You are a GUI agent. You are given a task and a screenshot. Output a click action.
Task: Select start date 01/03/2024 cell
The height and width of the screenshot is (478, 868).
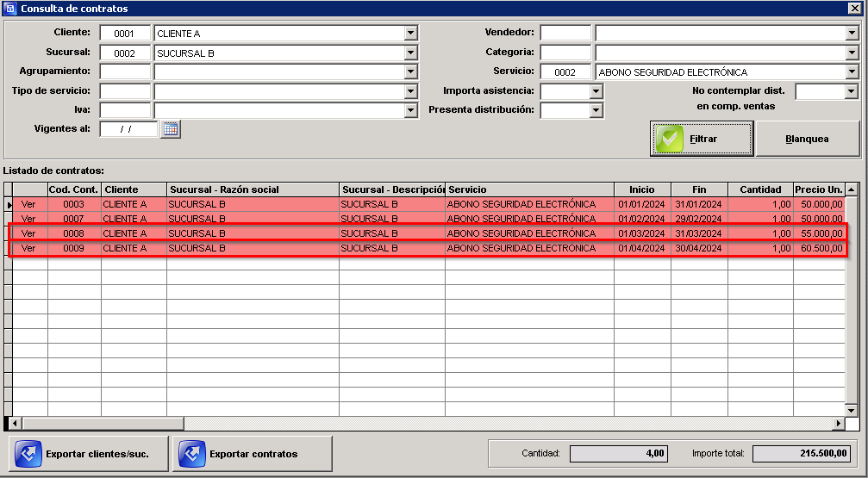point(643,233)
